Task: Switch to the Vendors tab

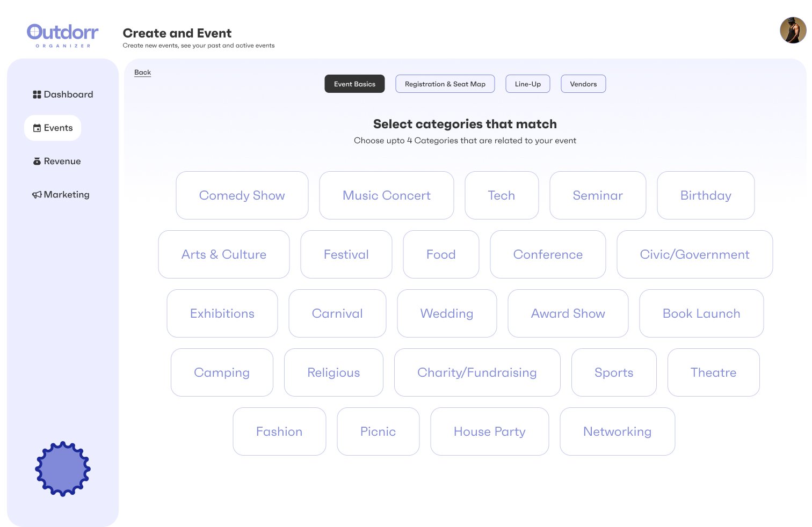Action: click(x=583, y=84)
